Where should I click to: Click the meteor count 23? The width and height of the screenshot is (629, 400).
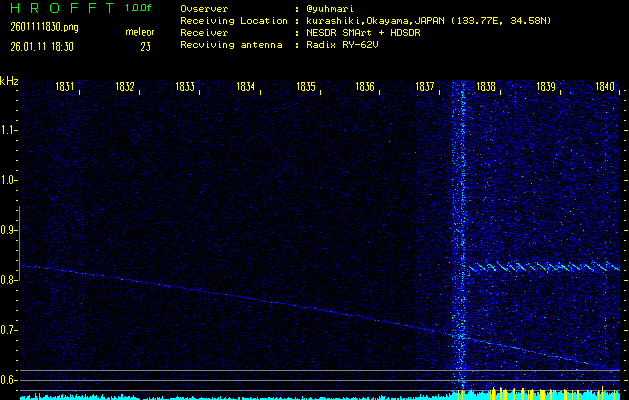(145, 46)
